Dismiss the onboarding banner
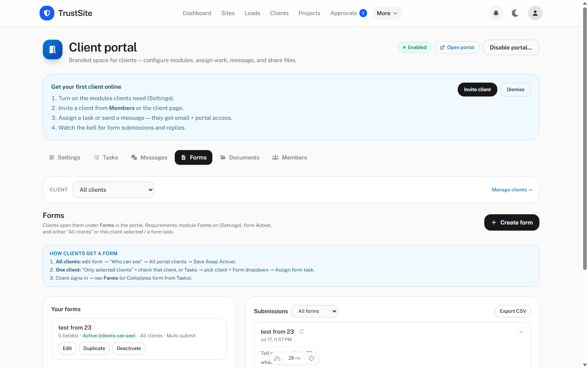Image resolution: width=588 pixels, height=368 pixels. [516, 90]
